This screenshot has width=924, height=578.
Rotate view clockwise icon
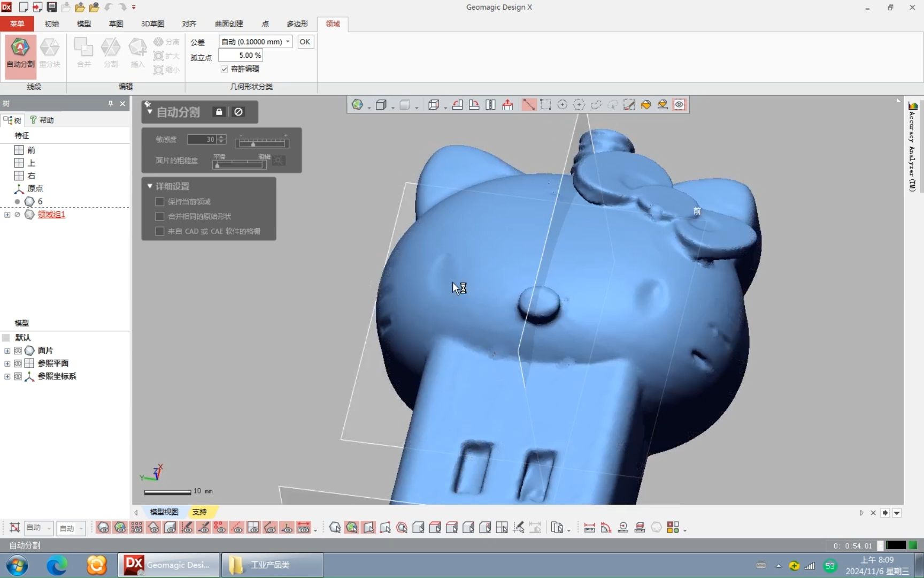coord(474,105)
